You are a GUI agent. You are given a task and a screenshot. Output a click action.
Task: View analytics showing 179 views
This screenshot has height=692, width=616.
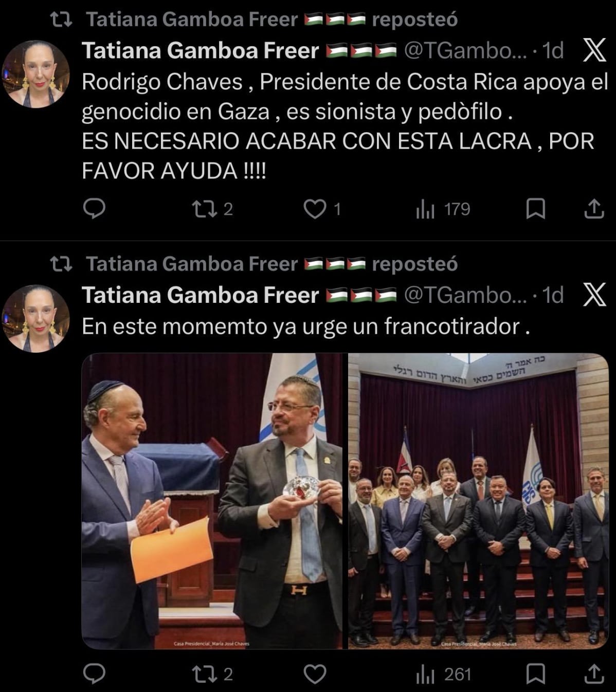pos(443,209)
